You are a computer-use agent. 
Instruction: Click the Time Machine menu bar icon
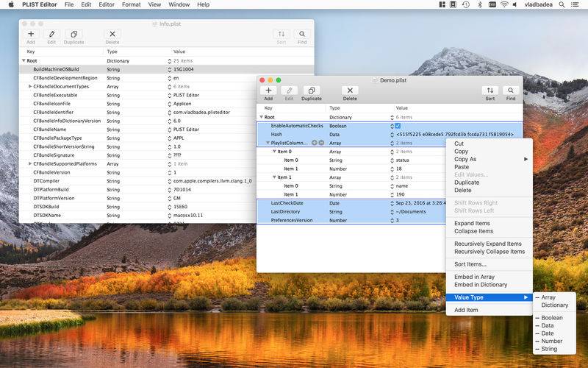pos(466,4)
